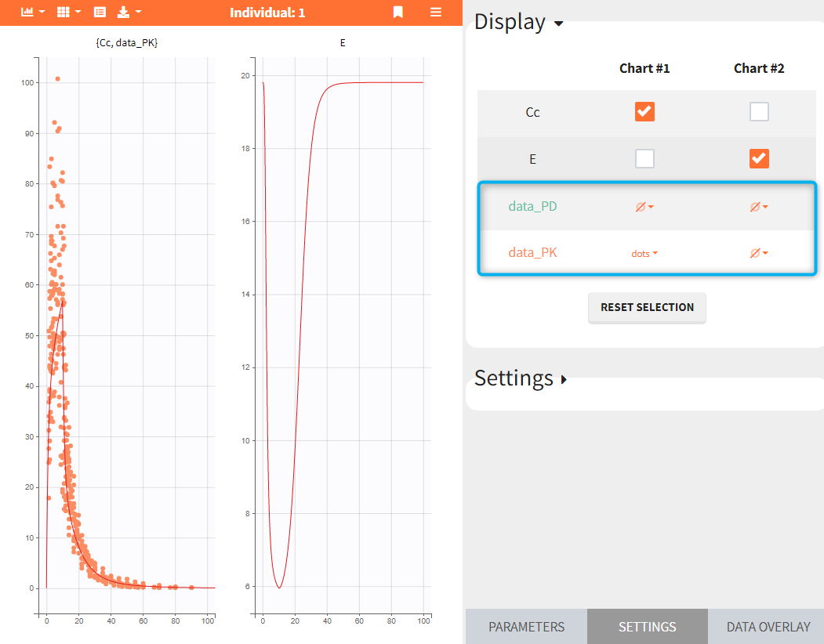This screenshot has width=824, height=644.
Task: Collapse the Display section
Action: click(518, 22)
